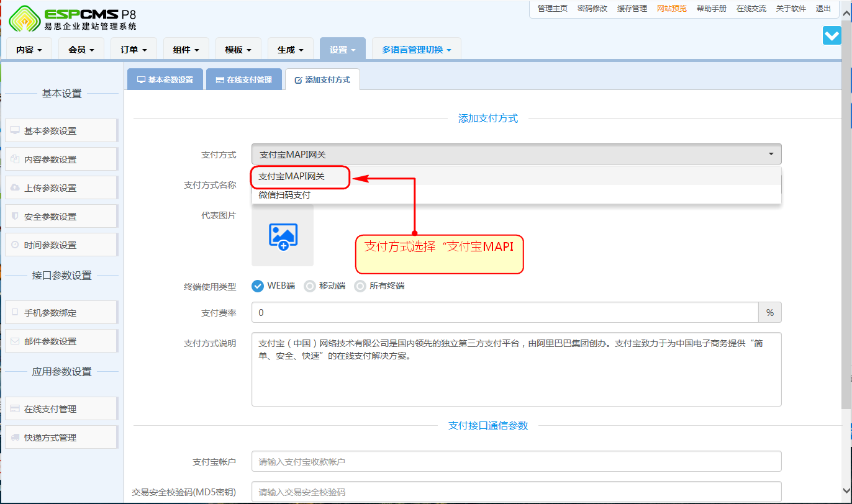Open 上传参数设置 in the sidebar
The height and width of the screenshot is (504, 852).
pyautogui.click(x=61, y=187)
